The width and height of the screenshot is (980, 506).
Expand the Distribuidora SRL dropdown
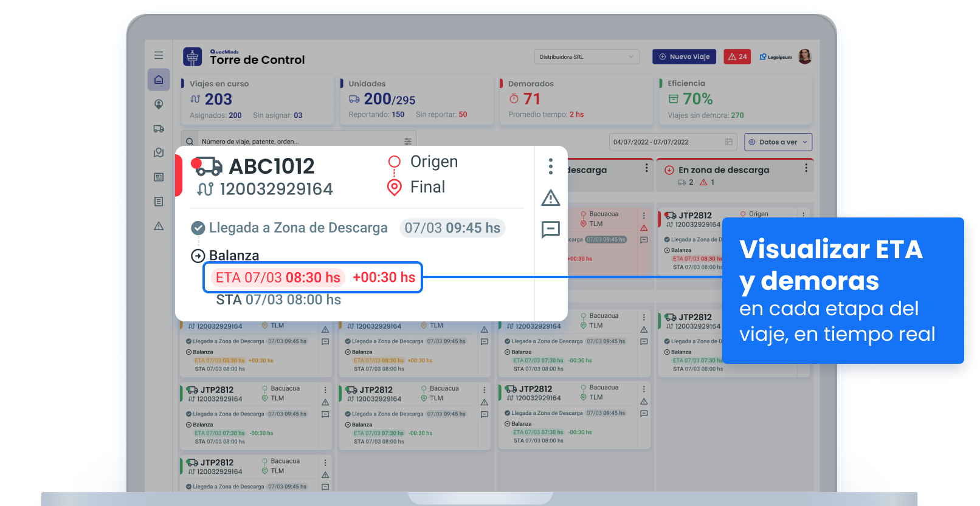[586, 57]
